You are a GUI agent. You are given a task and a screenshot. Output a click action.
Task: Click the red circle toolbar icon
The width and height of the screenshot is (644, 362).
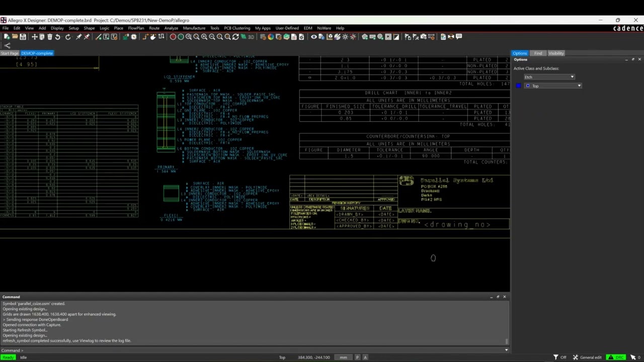pos(173,37)
